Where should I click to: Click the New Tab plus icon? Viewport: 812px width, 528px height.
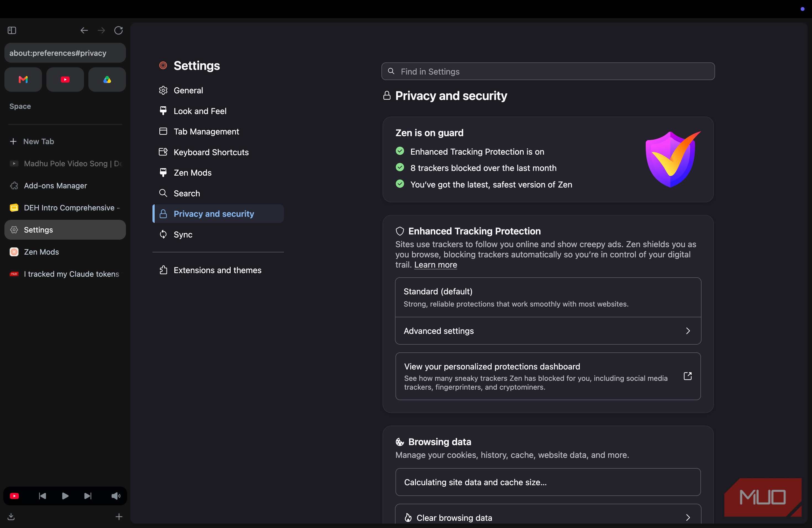coord(13,141)
